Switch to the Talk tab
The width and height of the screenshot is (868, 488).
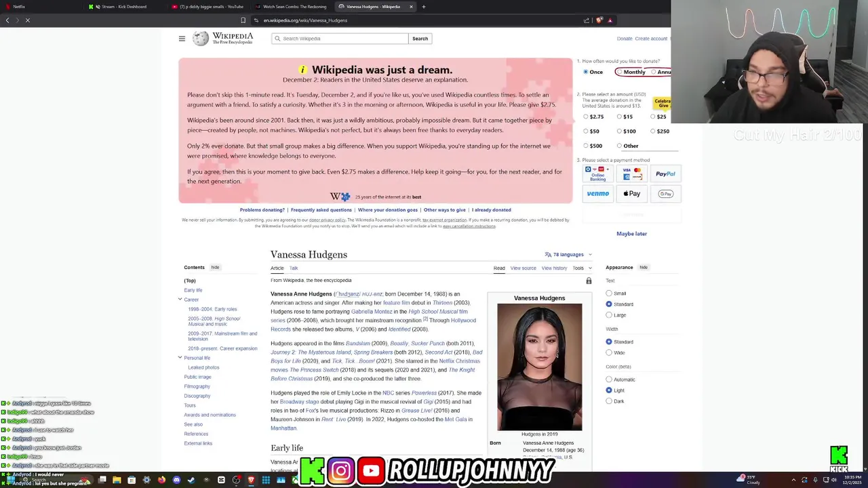(294, 268)
